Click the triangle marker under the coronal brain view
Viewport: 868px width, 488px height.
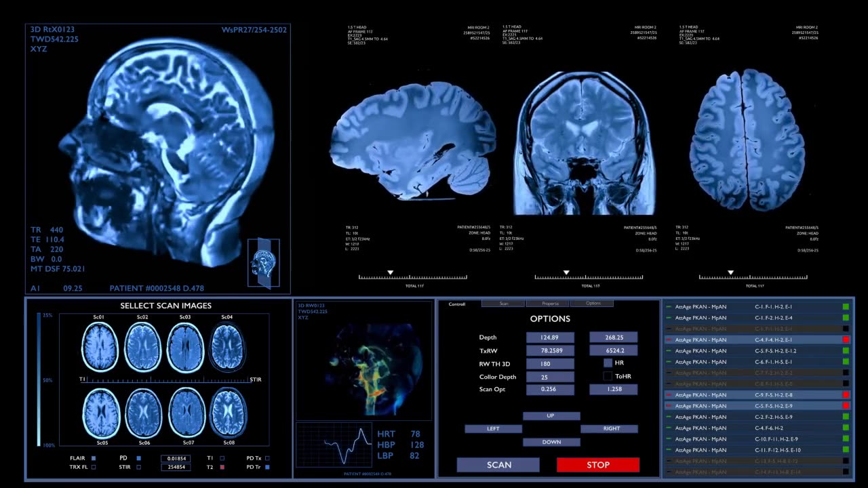click(566, 272)
